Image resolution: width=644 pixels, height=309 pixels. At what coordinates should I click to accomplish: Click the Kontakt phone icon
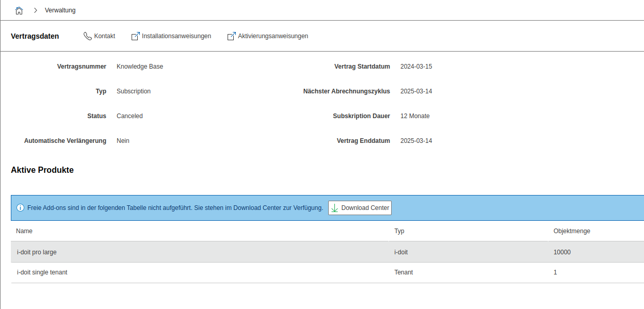click(88, 36)
